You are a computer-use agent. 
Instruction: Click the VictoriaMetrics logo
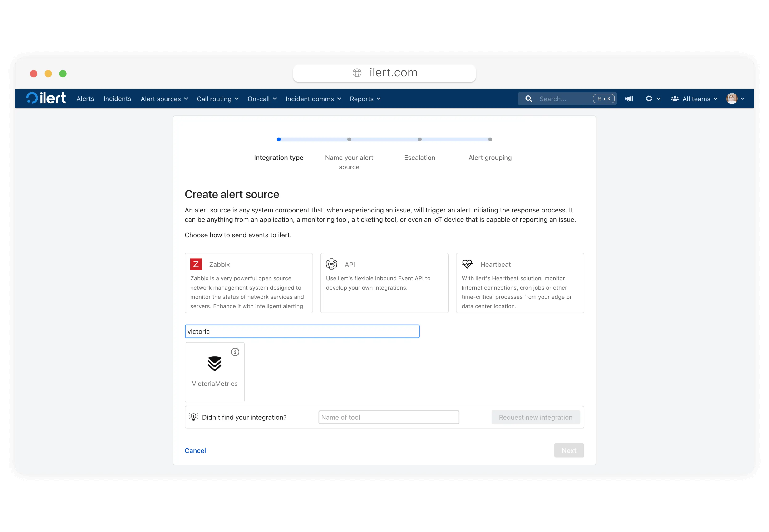[x=215, y=363]
